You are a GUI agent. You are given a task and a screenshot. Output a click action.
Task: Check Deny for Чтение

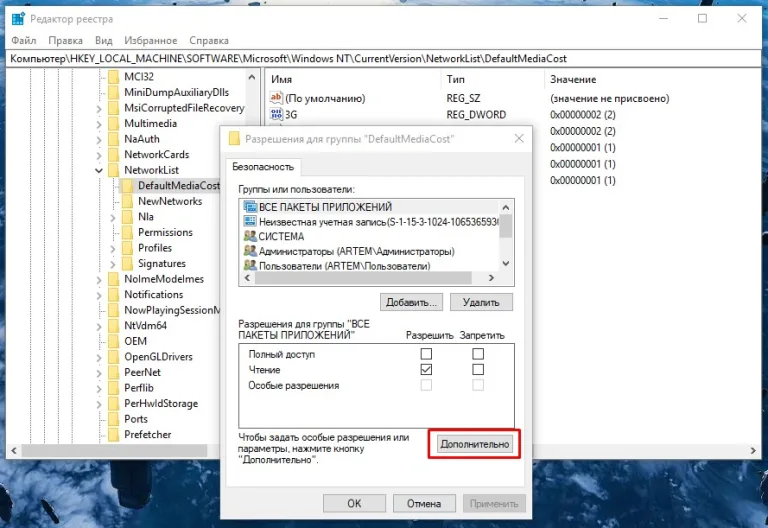[x=478, y=369]
